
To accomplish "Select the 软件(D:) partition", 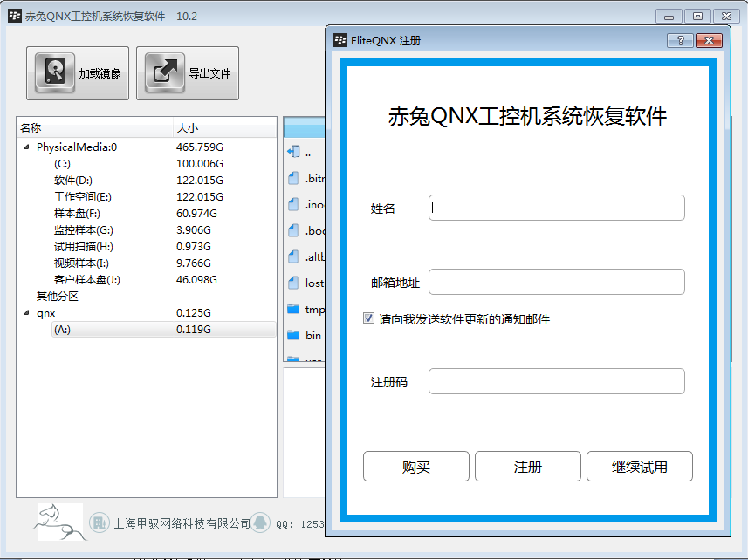I will [x=73, y=181].
